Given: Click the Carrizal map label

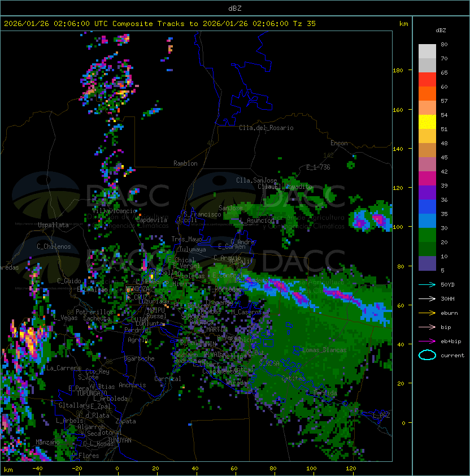Looking at the screenshot, I should click(x=167, y=379).
